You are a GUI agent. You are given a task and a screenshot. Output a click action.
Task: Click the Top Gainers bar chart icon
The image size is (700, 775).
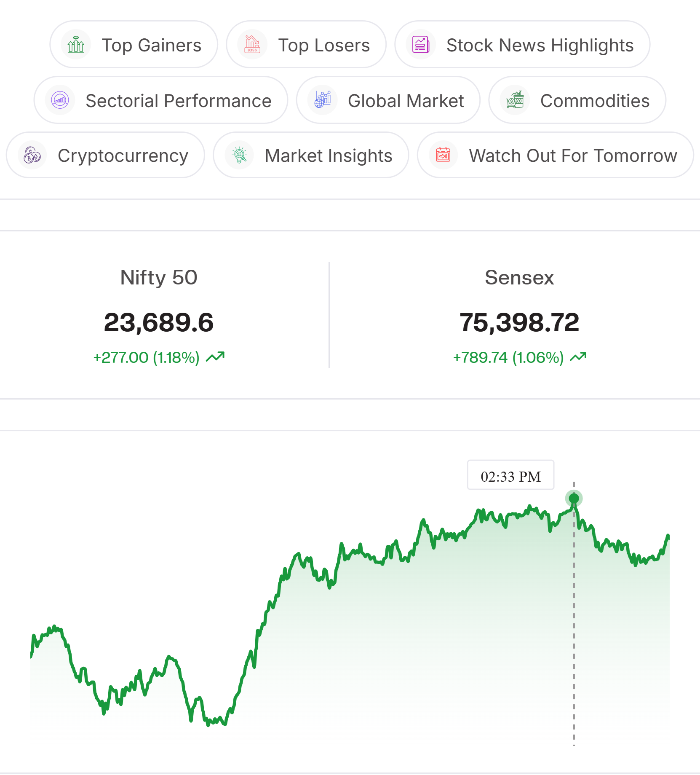coord(76,45)
